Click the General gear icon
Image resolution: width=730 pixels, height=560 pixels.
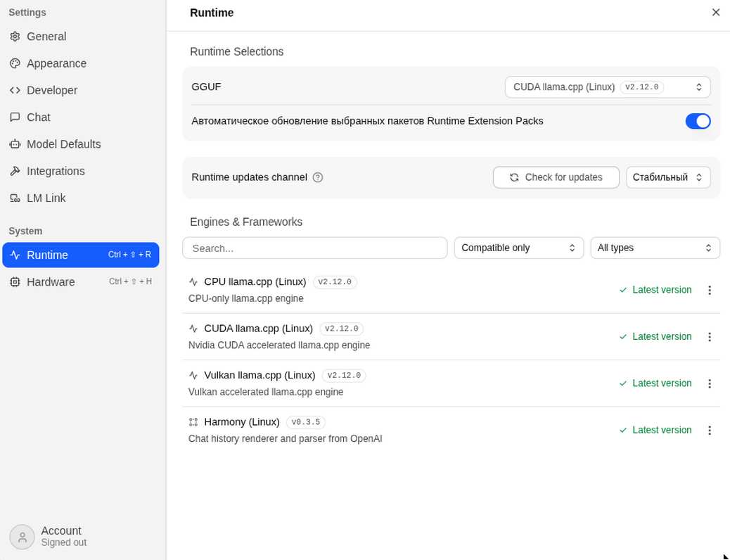[x=15, y=37]
